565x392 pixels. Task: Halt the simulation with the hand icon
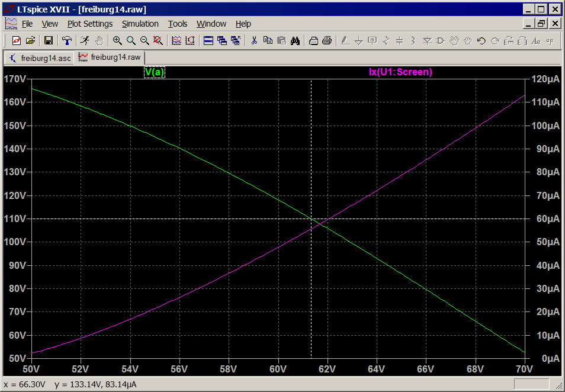(99, 41)
